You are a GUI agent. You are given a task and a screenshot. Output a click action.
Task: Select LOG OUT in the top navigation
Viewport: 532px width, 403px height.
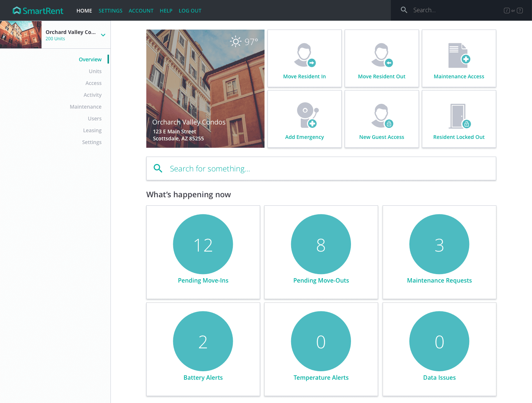(190, 11)
